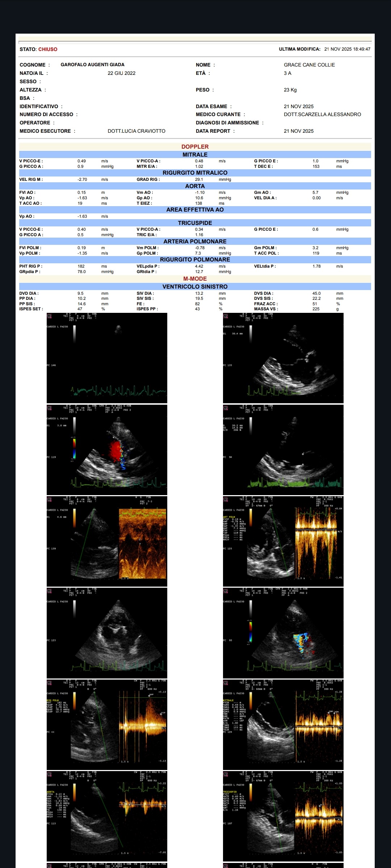The width and height of the screenshot is (391, 868).
Task: Click the PP SIS value 14.6
Action: pos(81,304)
